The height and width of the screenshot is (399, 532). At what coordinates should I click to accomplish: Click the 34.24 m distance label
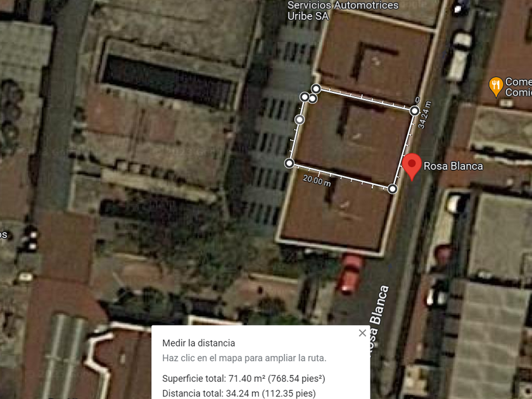click(x=424, y=115)
